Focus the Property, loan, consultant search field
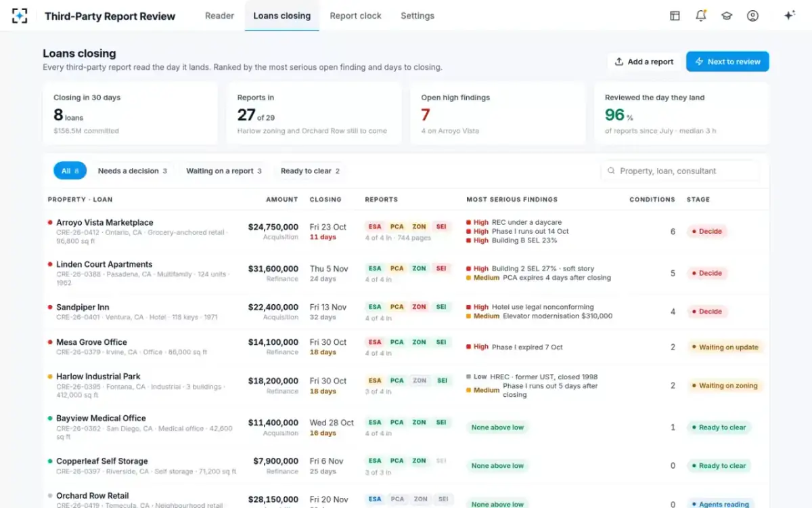The image size is (812, 508). (x=680, y=171)
